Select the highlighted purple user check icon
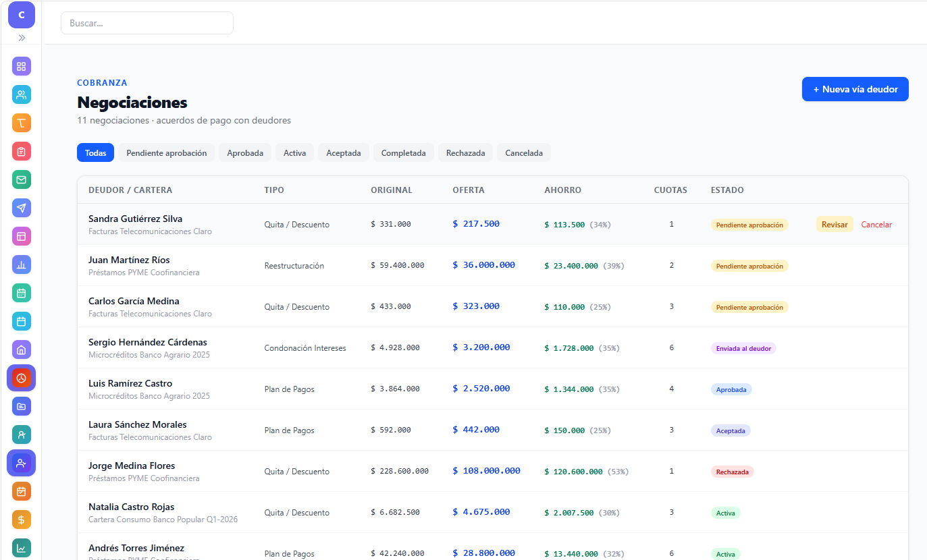 pyautogui.click(x=22, y=463)
